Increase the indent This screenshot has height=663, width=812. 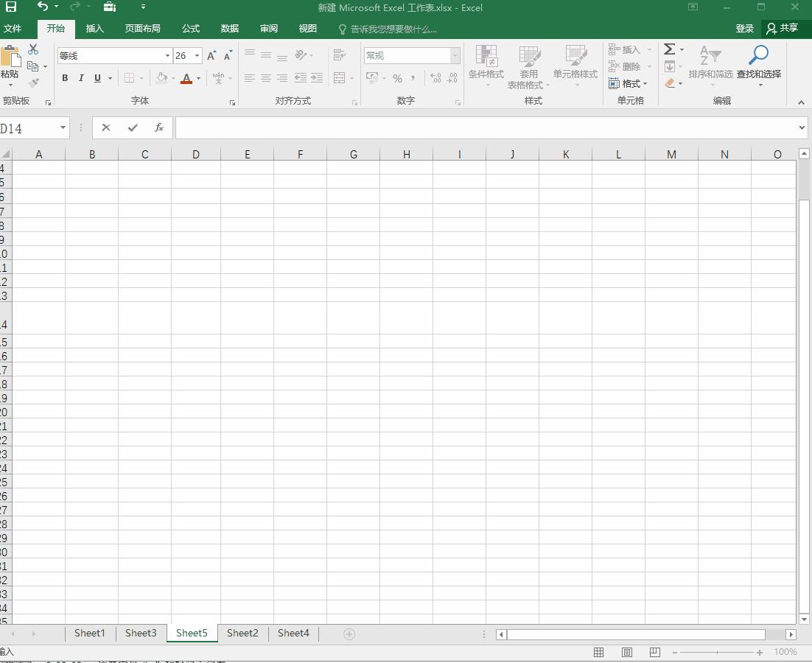pos(317,78)
